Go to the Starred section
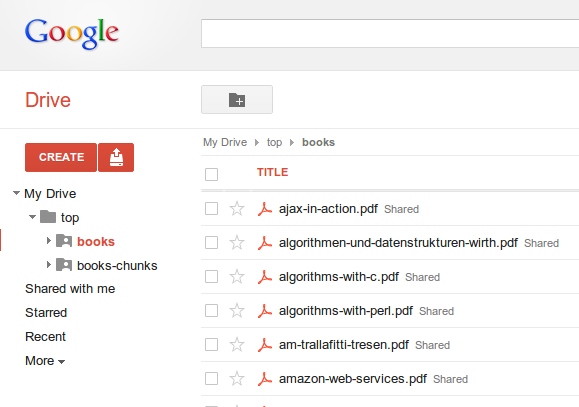Screen dimensions: 579x407 pos(46,313)
